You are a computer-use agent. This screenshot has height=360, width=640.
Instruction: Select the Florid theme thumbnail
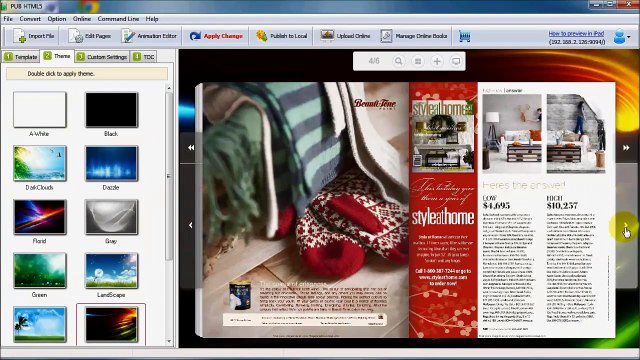[x=40, y=217]
